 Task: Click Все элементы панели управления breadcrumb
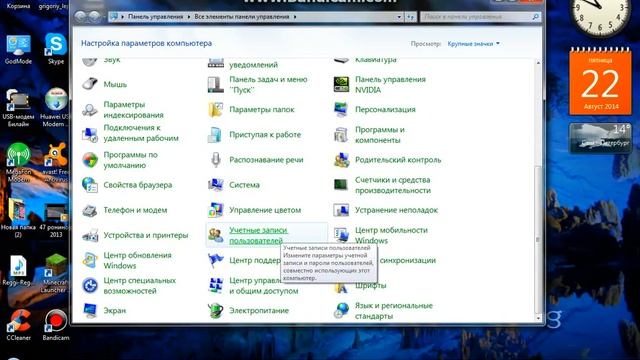(242, 17)
